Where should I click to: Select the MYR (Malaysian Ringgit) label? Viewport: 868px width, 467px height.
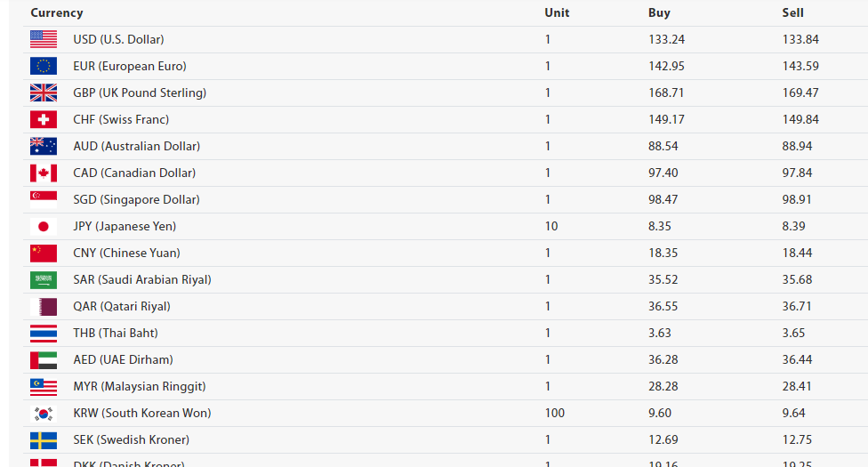pyautogui.click(x=139, y=386)
